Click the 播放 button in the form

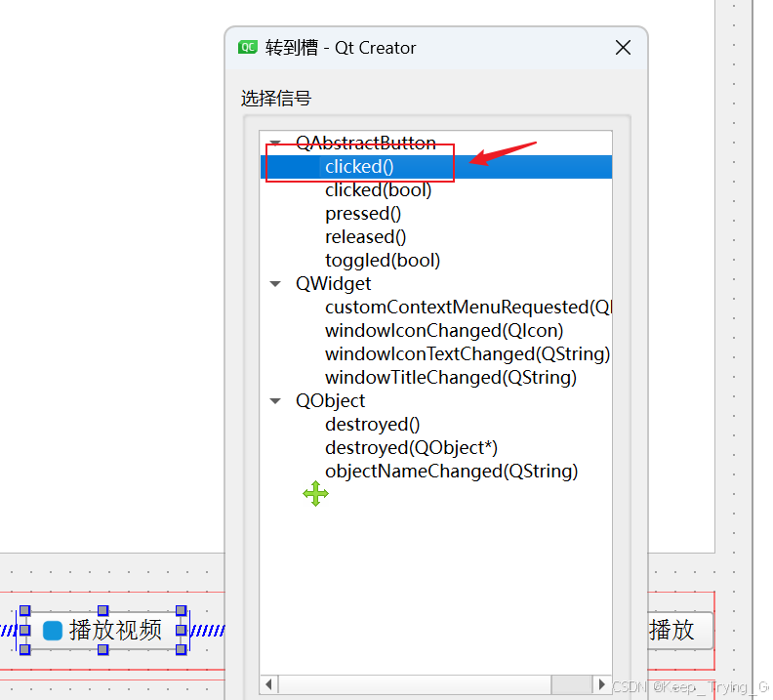679,631
